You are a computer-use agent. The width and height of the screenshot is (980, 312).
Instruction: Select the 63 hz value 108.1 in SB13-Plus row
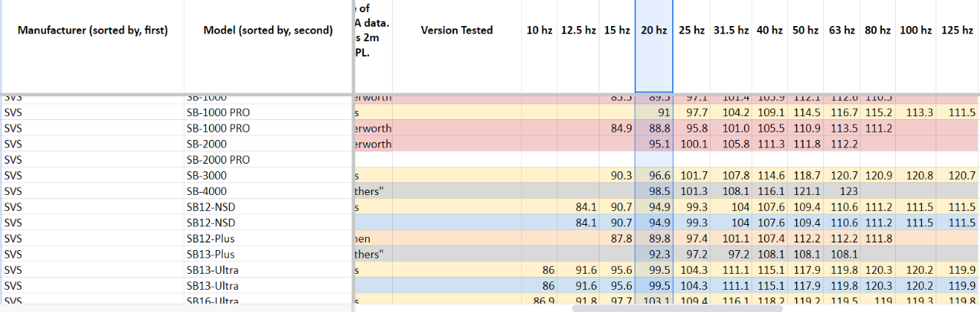841,254
